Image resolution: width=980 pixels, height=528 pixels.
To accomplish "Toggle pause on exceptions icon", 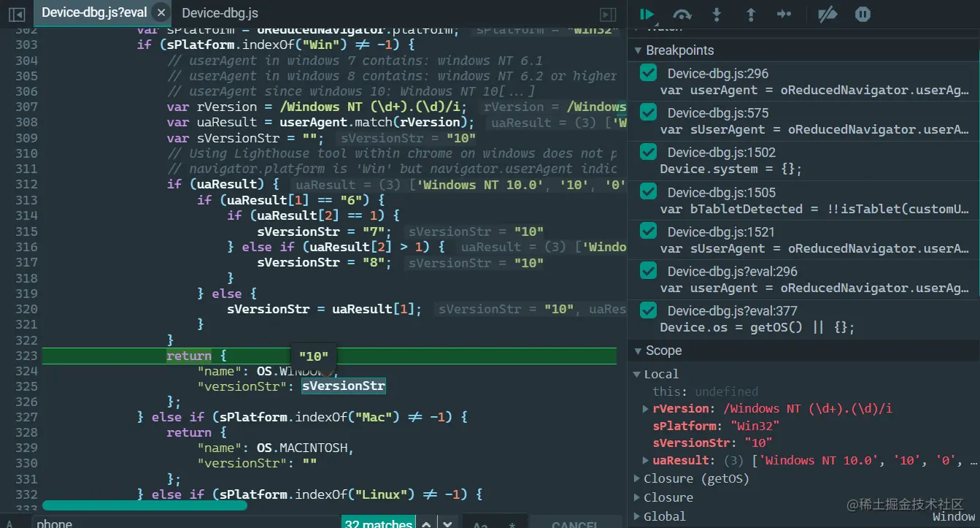I will coord(863,14).
